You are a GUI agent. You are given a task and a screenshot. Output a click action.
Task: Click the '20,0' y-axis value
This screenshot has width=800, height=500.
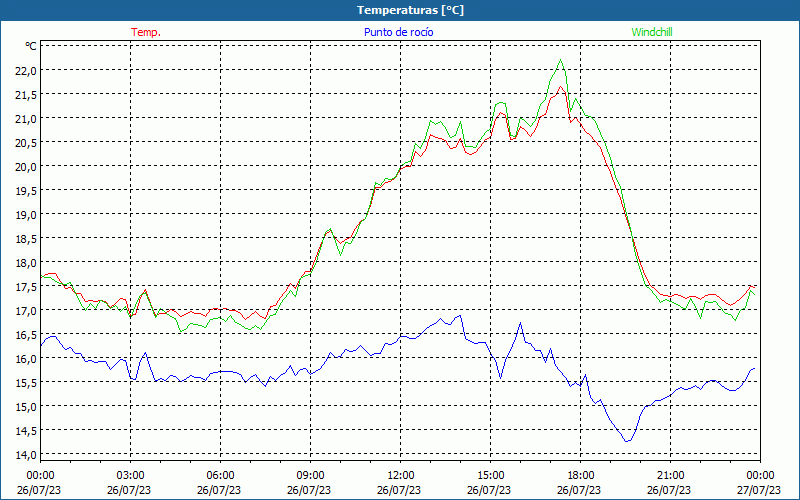(x=26, y=167)
